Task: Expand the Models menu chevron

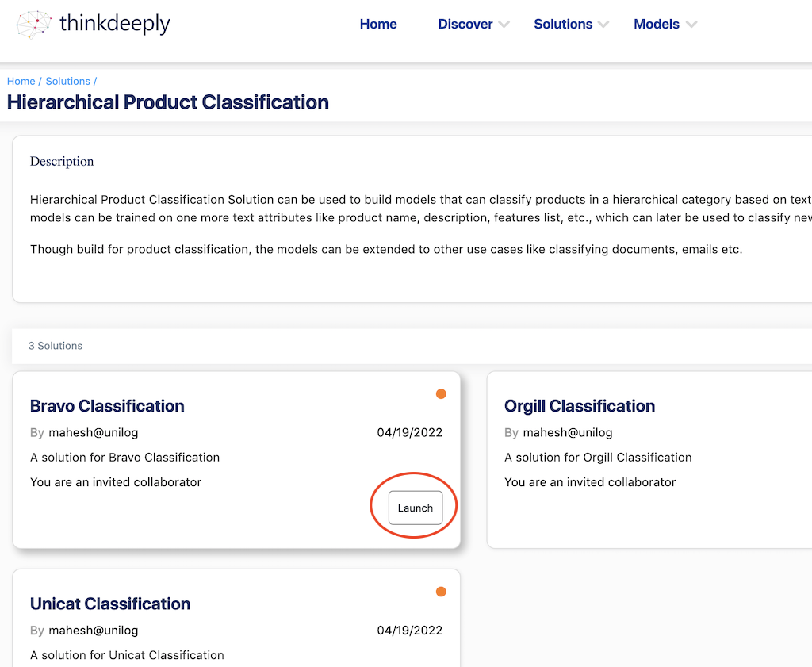Action: [691, 25]
